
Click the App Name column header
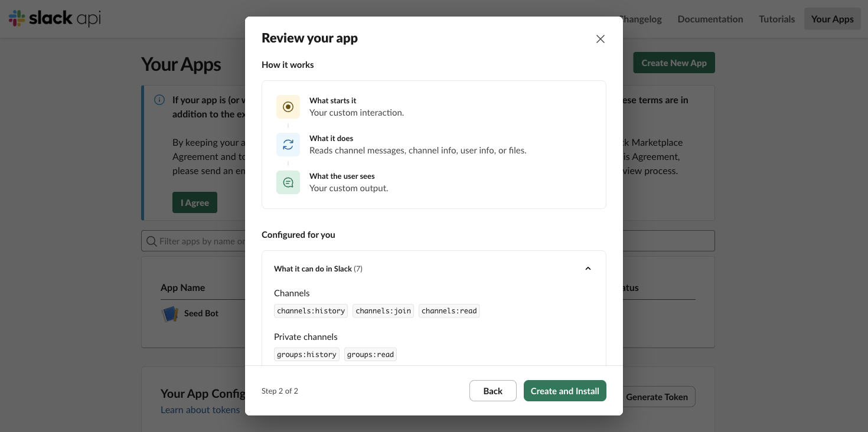point(183,288)
